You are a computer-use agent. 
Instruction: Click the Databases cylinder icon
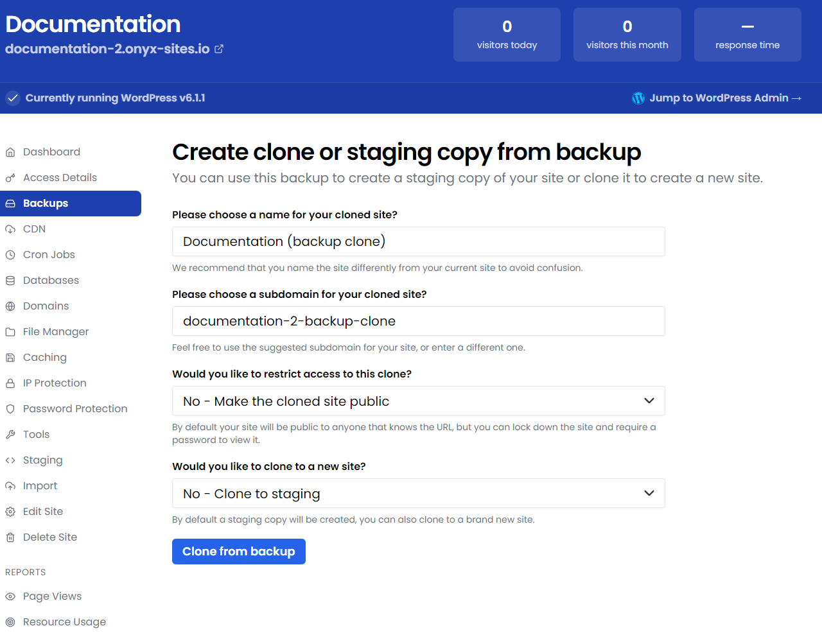tap(10, 281)
